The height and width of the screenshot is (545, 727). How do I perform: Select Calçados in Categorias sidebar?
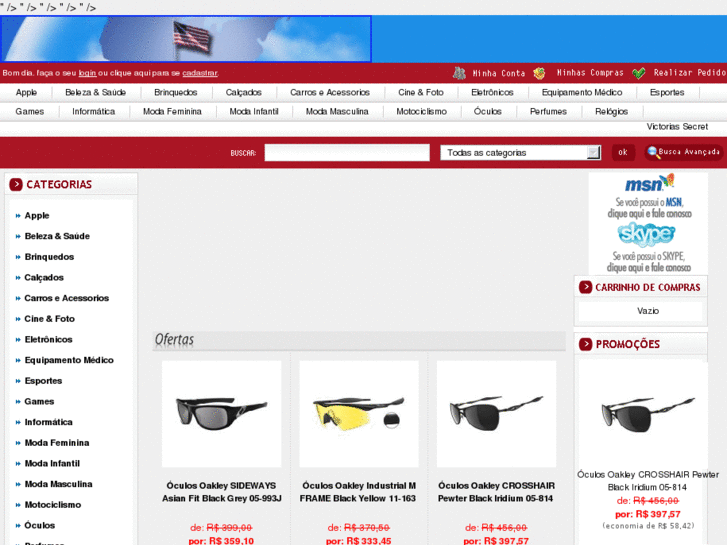click(44, 277)
